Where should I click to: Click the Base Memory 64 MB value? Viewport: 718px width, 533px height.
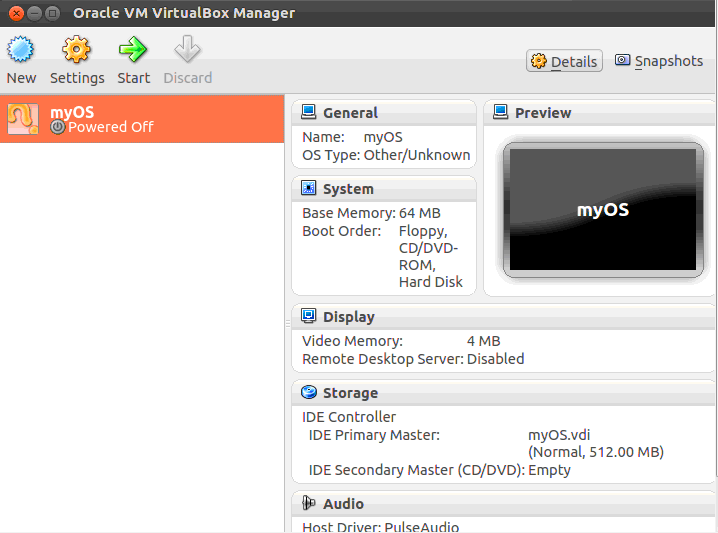tap(419, 213)
